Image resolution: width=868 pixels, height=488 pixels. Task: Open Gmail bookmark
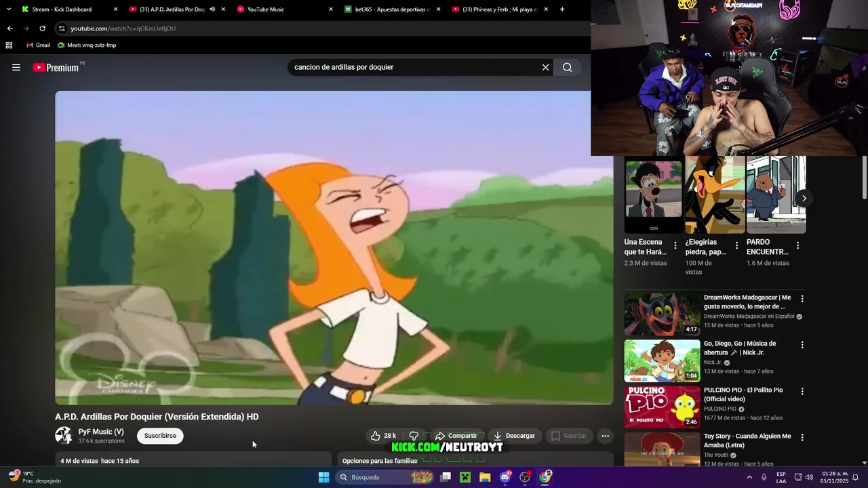coord(38,45)
